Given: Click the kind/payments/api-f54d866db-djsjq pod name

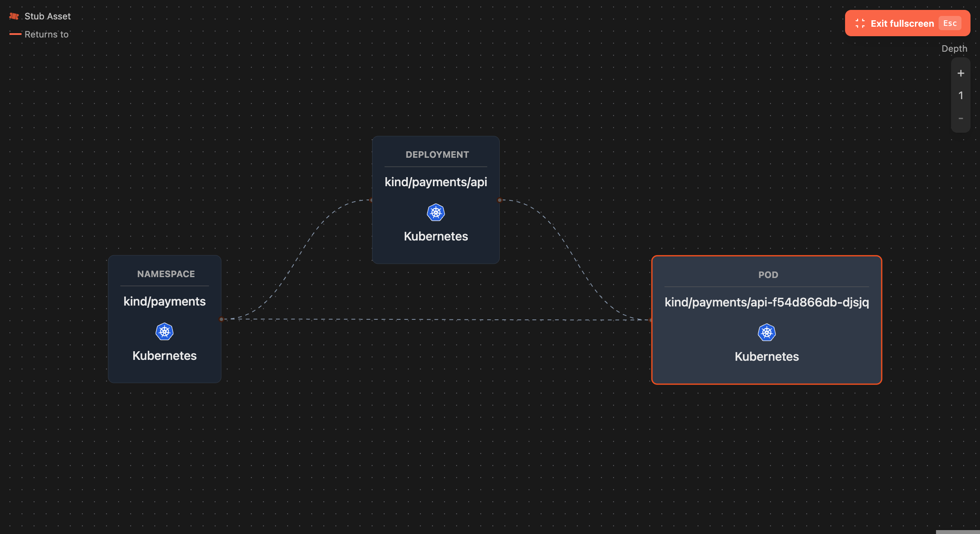Looking at the screenshot, I should click(767, 303).
